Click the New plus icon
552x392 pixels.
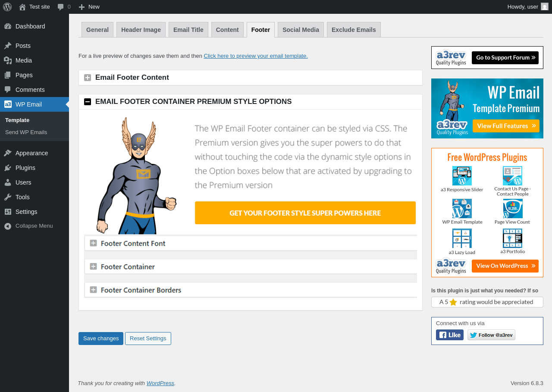[x=82, y=7]
